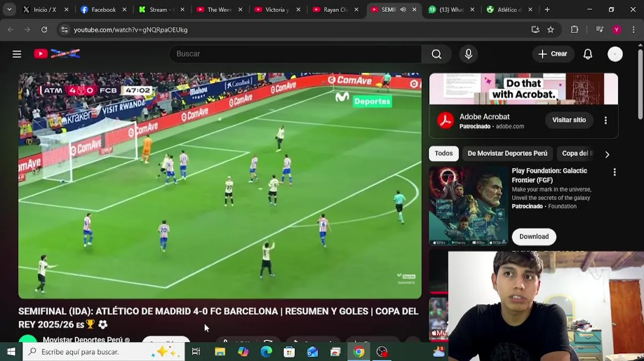Screen dimensions: 644x361
Task: Open the weather widget on the taskbar
Action: (439, 352)
